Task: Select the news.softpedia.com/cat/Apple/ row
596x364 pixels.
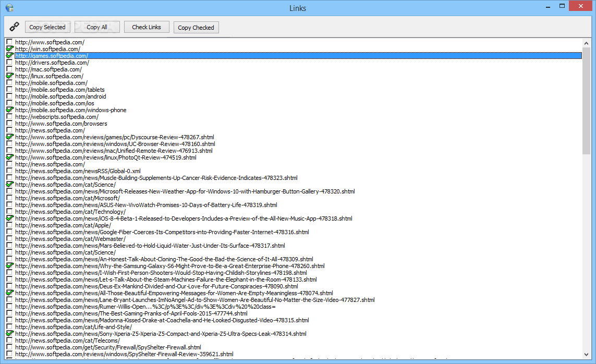Action: 63,225
